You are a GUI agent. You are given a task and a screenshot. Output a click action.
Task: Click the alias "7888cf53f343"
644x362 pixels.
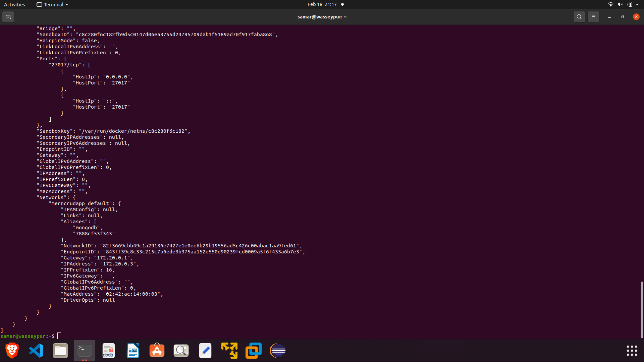[94, 234]
